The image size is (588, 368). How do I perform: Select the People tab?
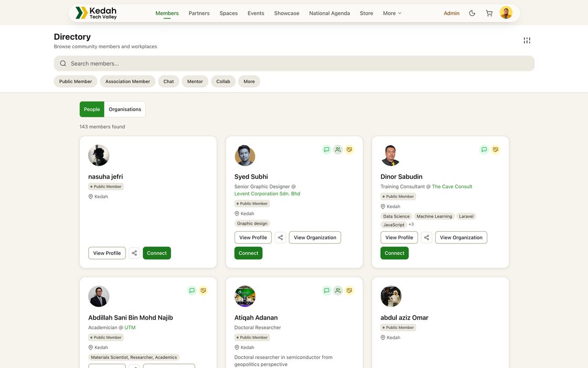92,109
